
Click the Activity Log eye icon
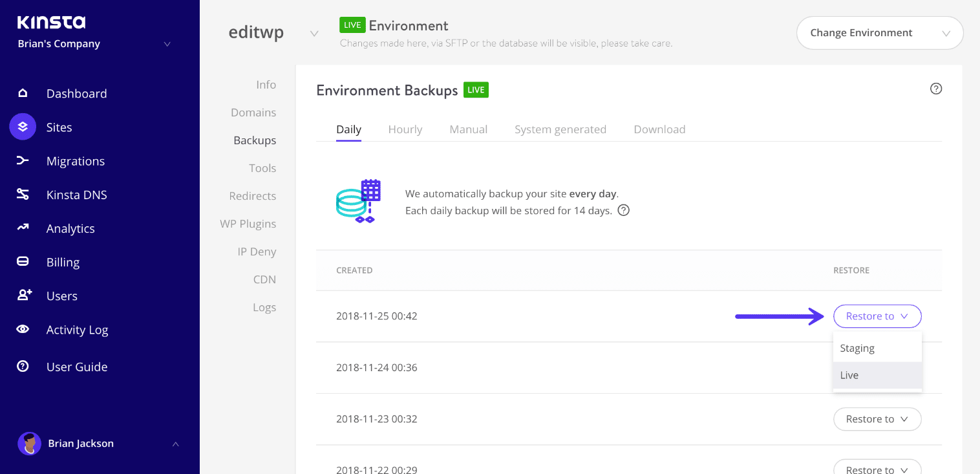pos(23,329)
